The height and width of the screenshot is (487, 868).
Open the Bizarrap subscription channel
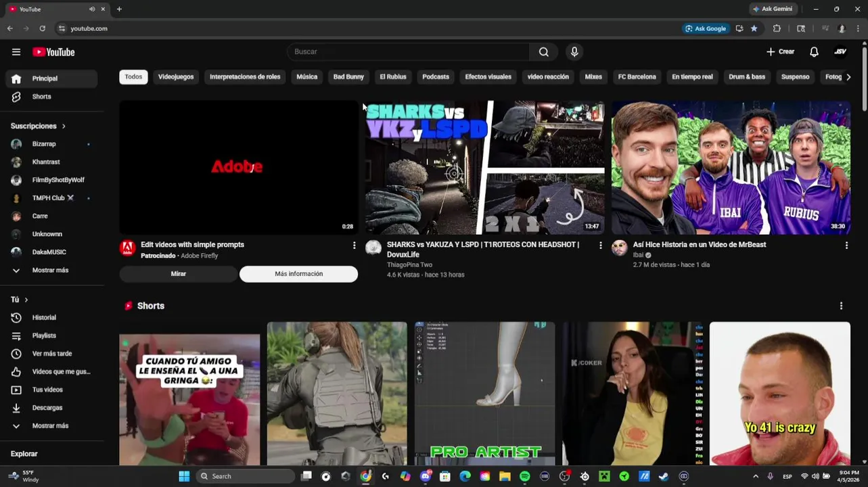coord(51,144)
